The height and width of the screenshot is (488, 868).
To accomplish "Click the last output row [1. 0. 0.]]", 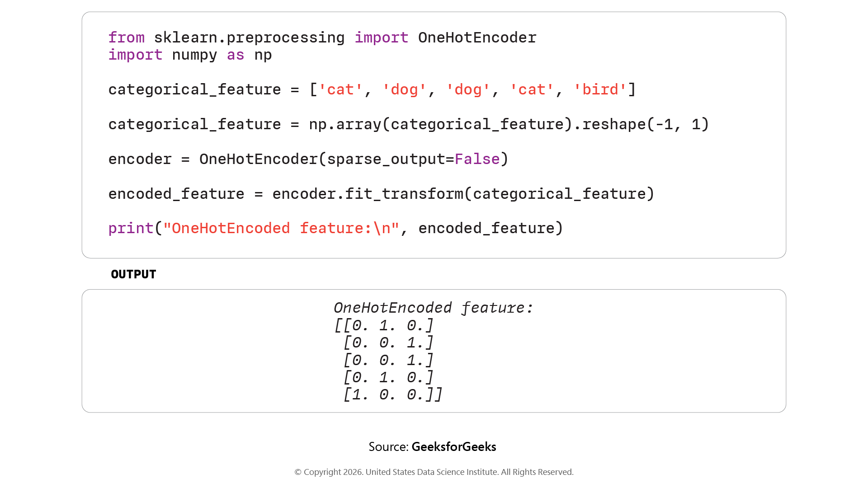I will click(x=392, y=394).
